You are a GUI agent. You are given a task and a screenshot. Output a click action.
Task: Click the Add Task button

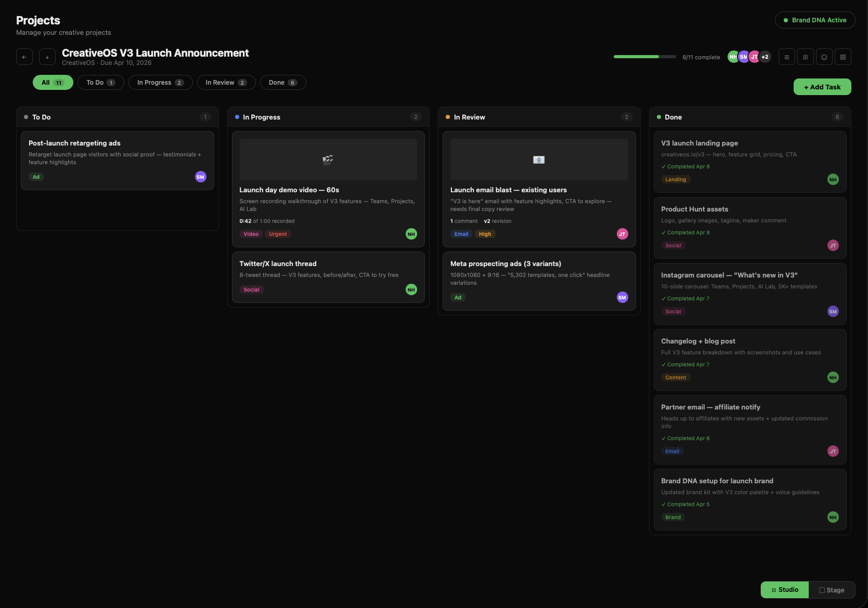[822, 87]
